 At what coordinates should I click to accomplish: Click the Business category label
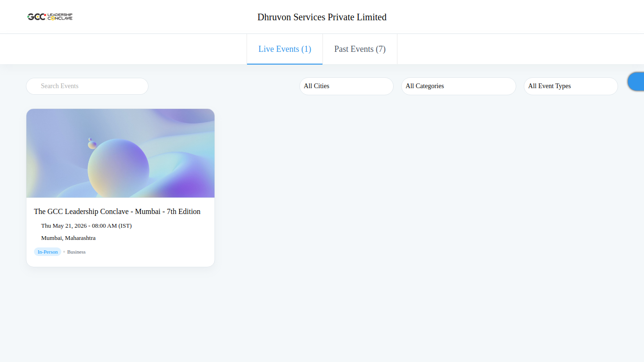76,252
